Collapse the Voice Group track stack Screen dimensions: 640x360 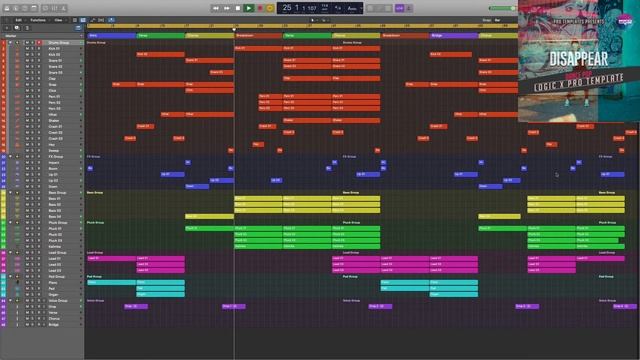point(10,300)
